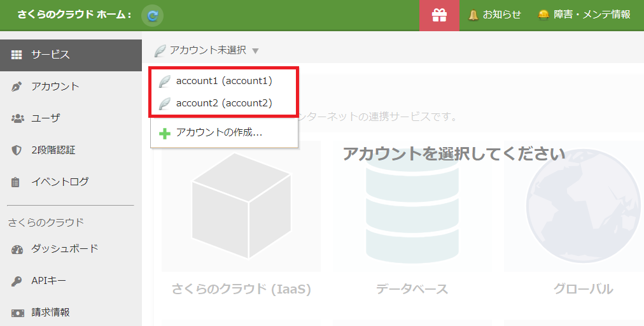Click the refresh icon beside ホーム
This screenshot has width=644, height=326.
coord(152,15)
